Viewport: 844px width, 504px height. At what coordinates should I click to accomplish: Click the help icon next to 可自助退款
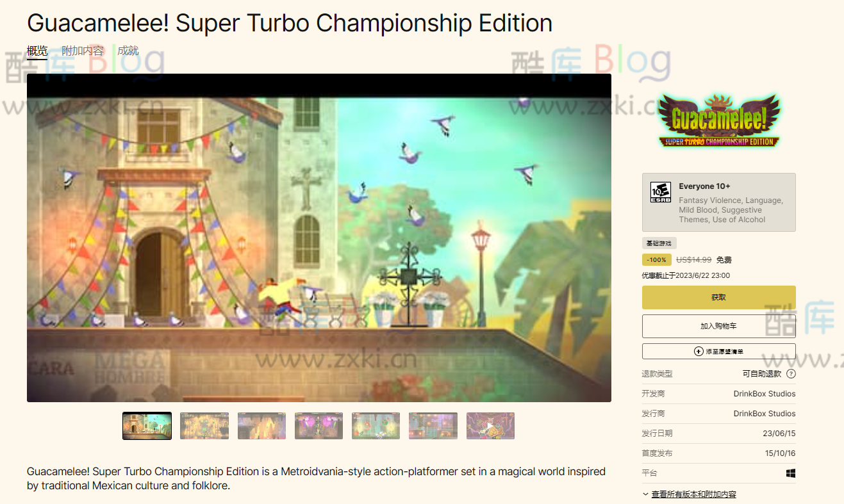[791, 374]
